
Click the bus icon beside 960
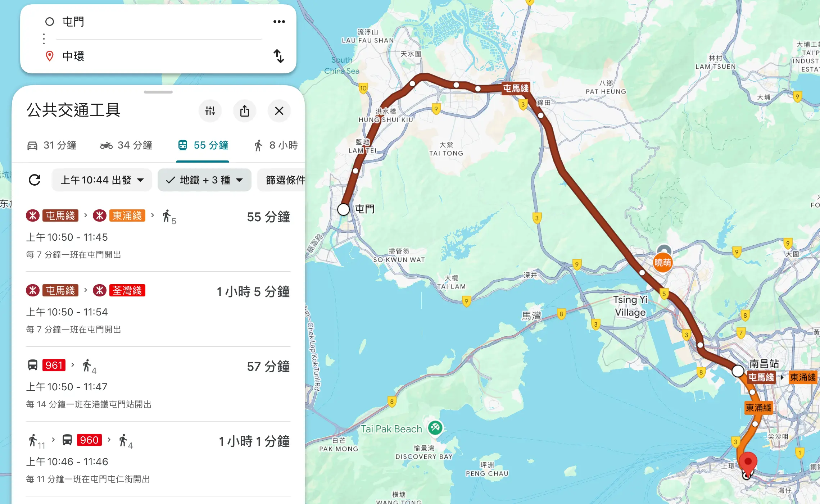coord(67,440)
